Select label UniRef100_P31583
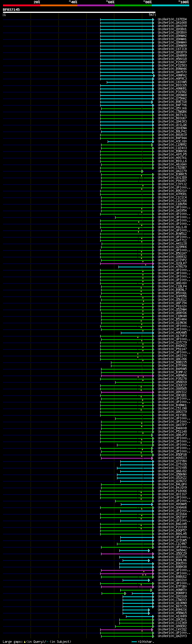192x644 pixels. [172, 65]
